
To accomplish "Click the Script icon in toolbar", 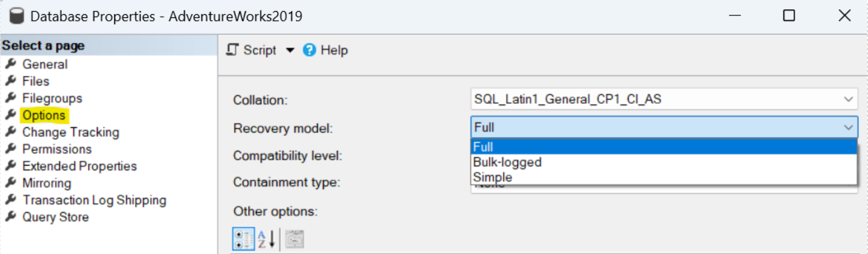I will pyautogui.click(x=232, y=50).
